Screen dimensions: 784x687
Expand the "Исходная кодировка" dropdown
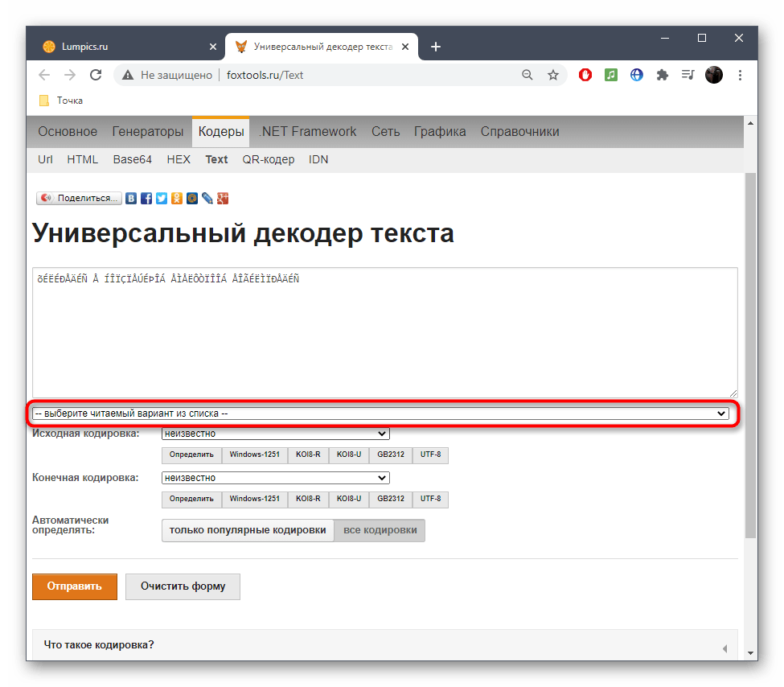275,434
